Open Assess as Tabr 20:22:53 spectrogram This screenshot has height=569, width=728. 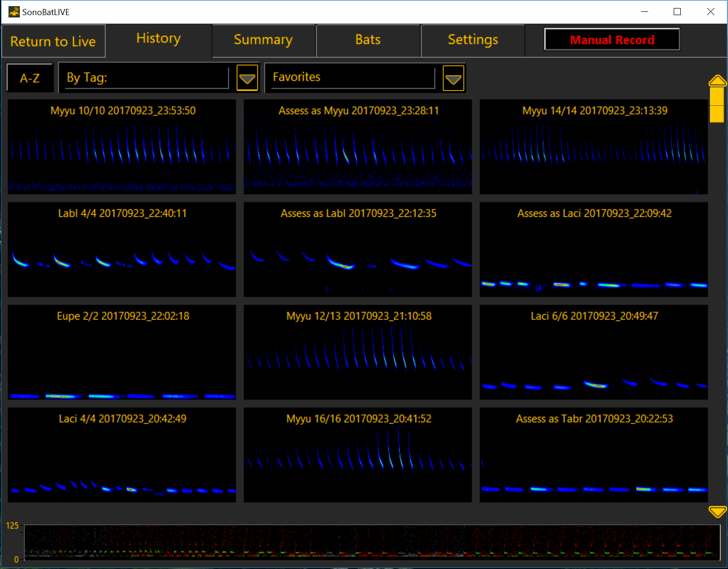coord(593,455)
